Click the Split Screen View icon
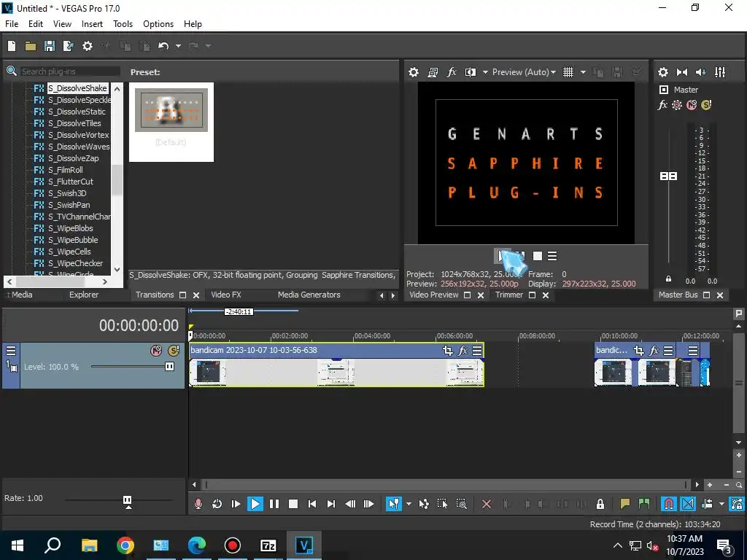Screen dimensions: 747x560 coord(471,72)
